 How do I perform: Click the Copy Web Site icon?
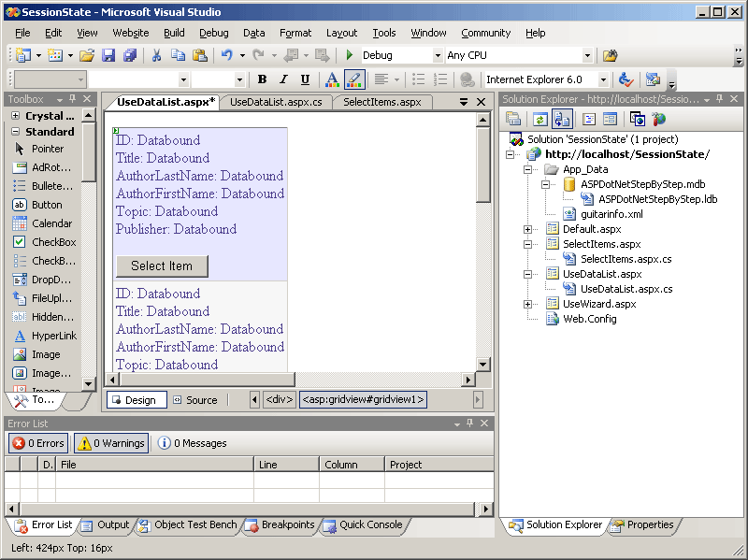click(637, 119)
